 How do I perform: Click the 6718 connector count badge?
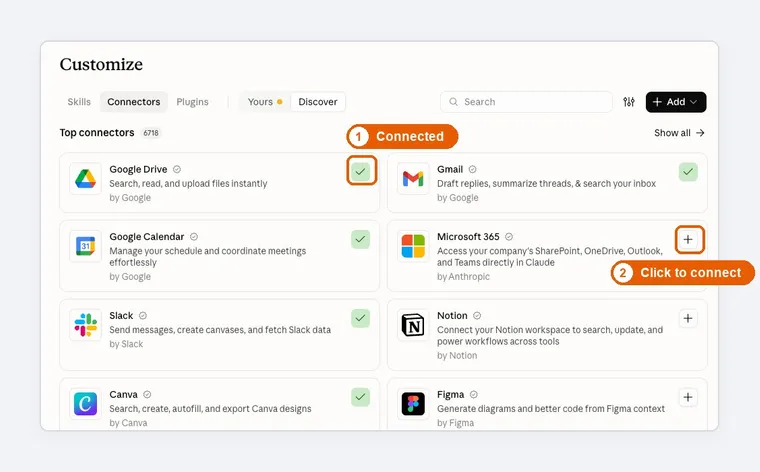[151, 133]
